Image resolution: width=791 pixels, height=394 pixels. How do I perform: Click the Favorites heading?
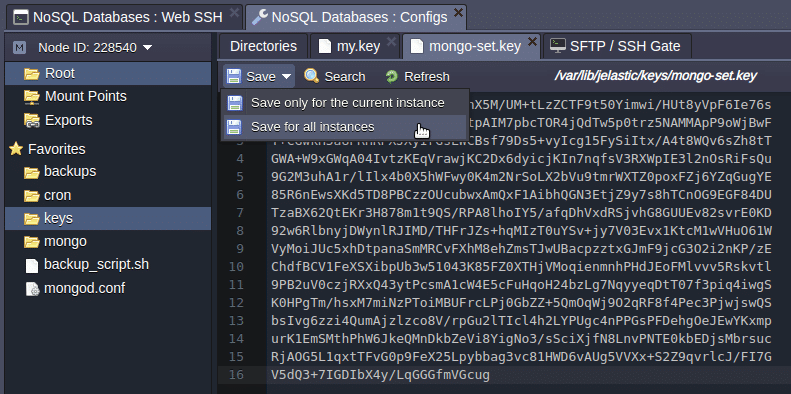(x=56, y=149)
